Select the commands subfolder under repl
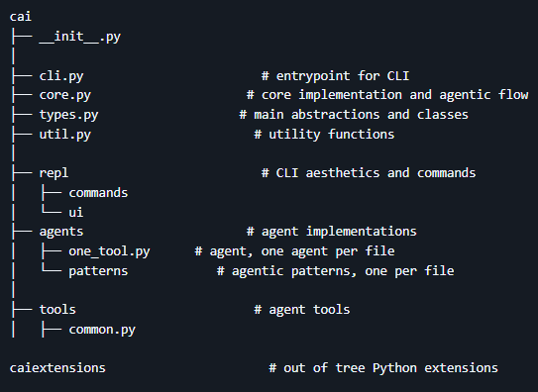538x392 pixels. (98, 193)
